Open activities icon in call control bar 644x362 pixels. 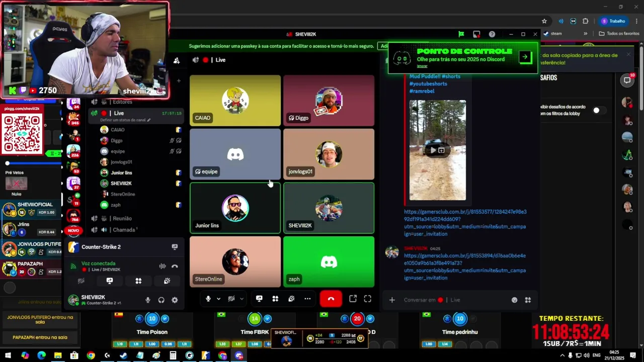coord(275,299)
